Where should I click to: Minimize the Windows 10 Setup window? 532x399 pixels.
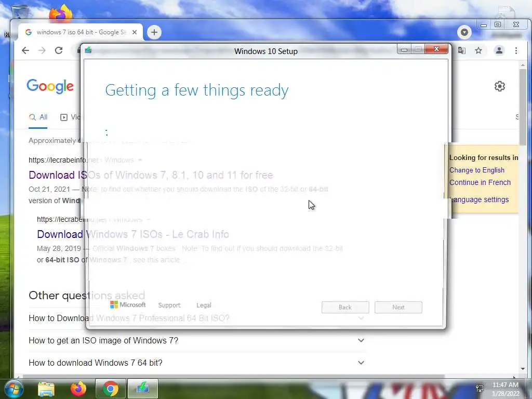(404, 49)
